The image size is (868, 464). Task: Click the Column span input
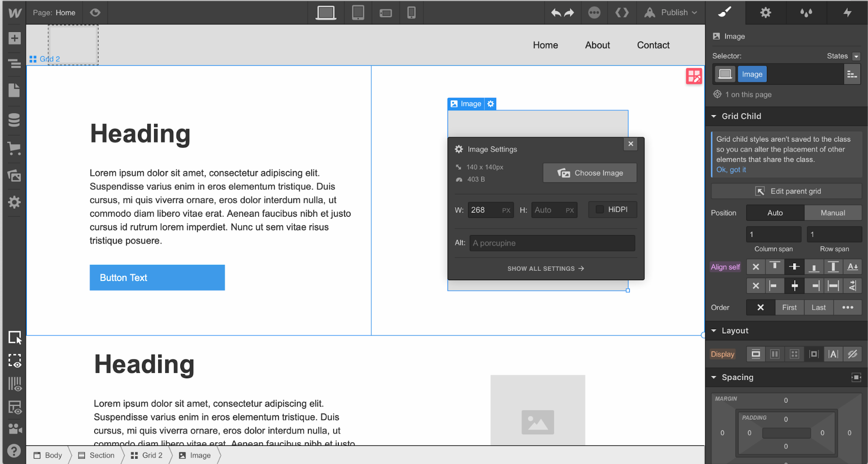pyautogui.click(x=774, y=234)
